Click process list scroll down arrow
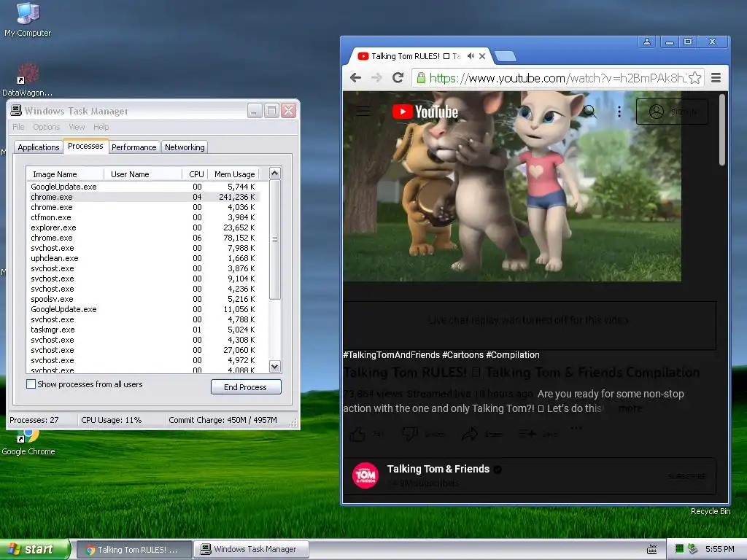 pos(275,367)
